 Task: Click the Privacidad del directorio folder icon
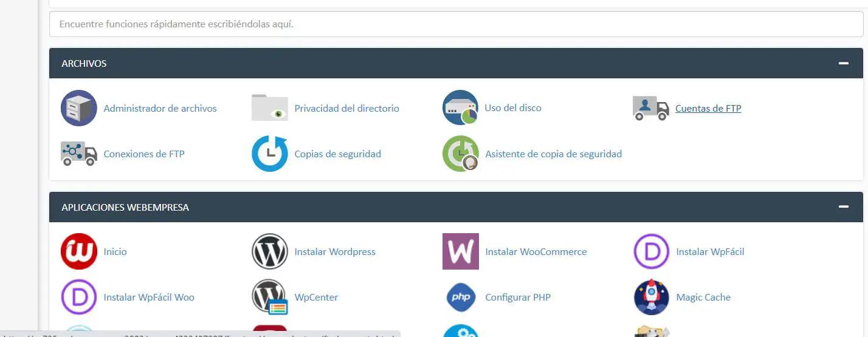click(270, 107)
